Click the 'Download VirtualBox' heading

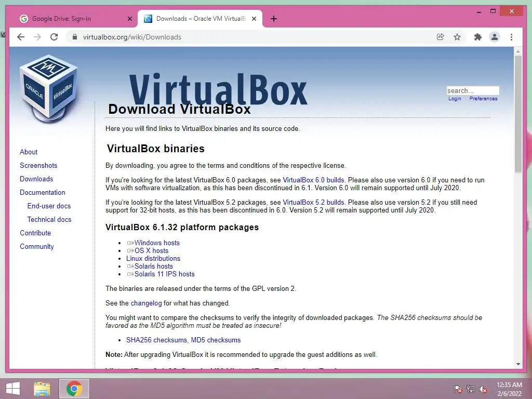pyautogui.click(x=179, y=109)
